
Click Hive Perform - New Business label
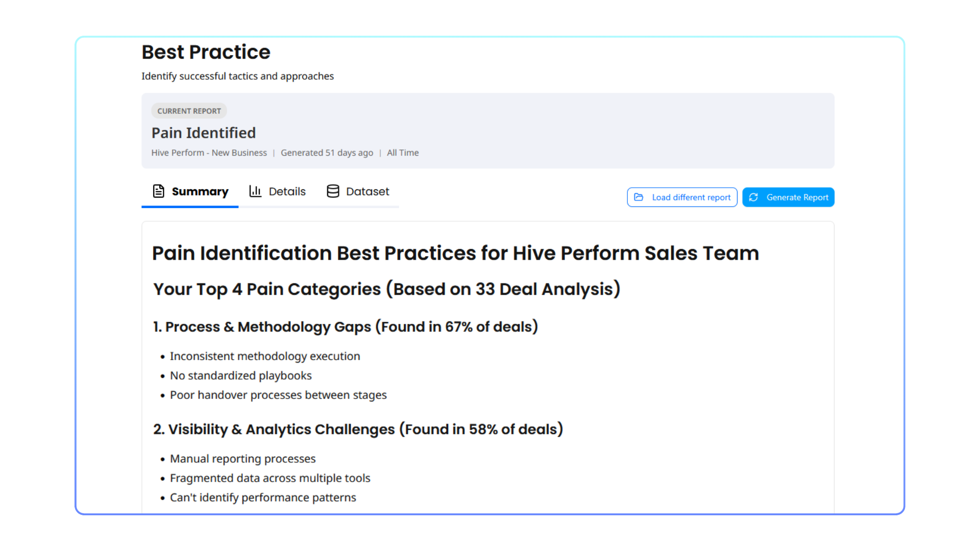[x=209, y=153]
